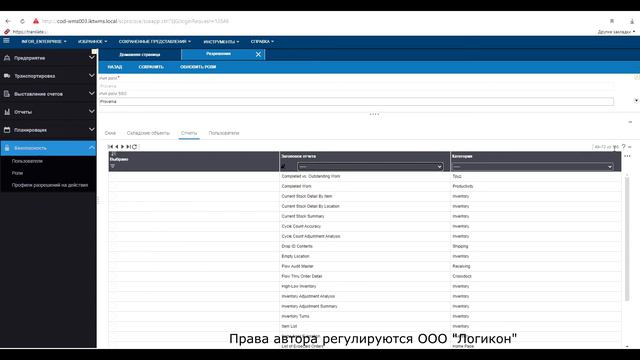This screenshot has height=360, width=640.
Task: Select "Cycle Count Accuracy" report row
Action: (x=365, y=226)
